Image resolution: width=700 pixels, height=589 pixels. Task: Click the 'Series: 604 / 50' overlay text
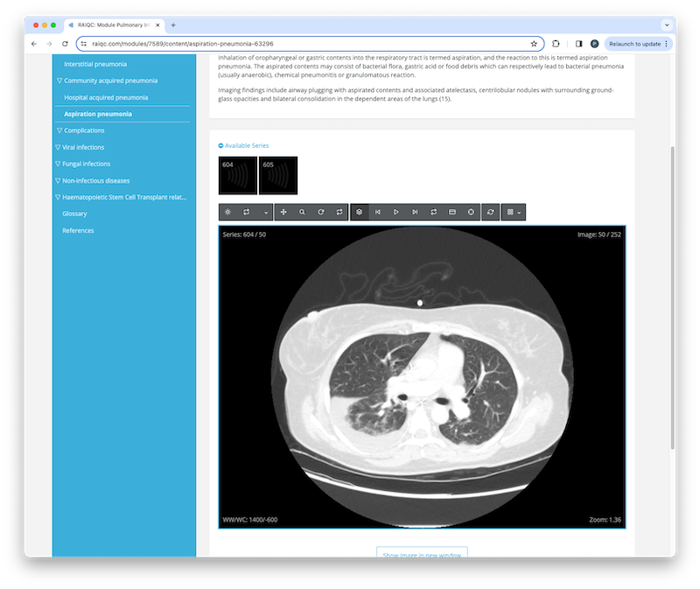pos(244,235)
